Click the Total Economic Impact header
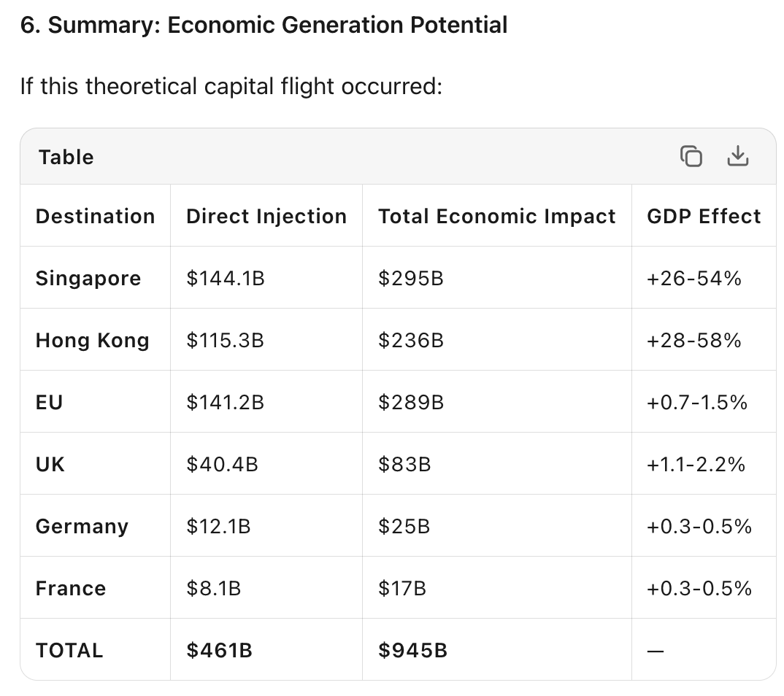This screenshot has width=784, height=696. point(496,216)
